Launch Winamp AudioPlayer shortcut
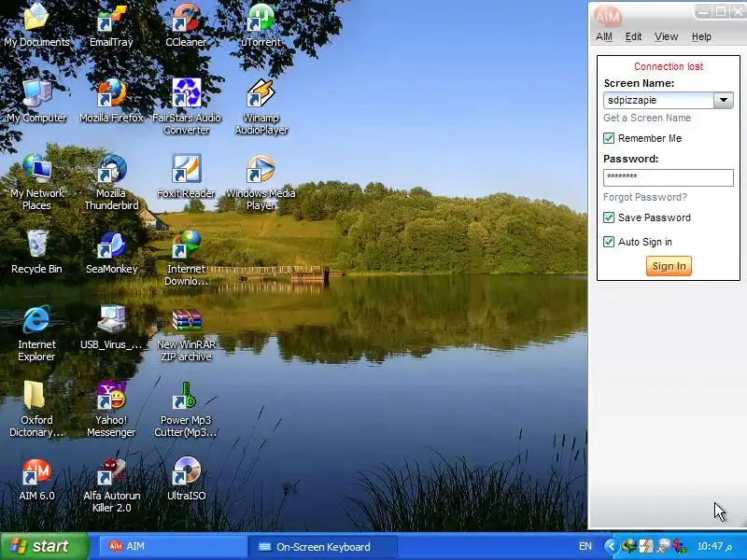Image resolution: width=747 pixels, height=560 pixels. [261, 106]
